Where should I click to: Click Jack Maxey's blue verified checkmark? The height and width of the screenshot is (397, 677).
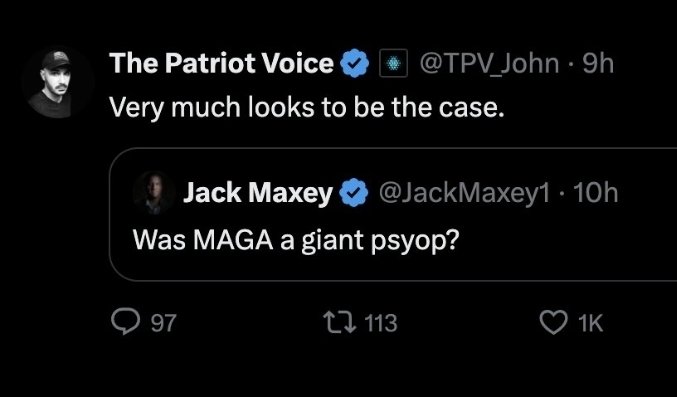[x=354, y=193]
